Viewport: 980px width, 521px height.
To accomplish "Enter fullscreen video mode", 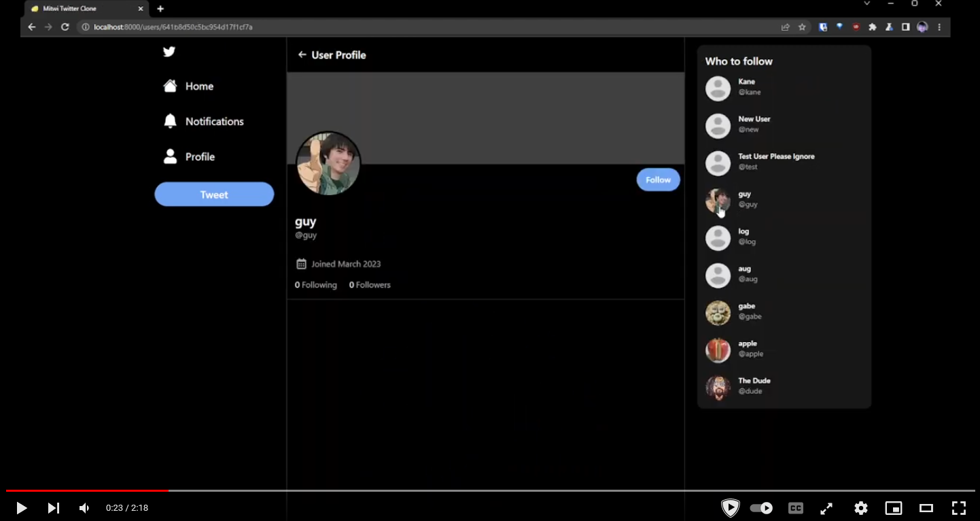I will point(958,508).
